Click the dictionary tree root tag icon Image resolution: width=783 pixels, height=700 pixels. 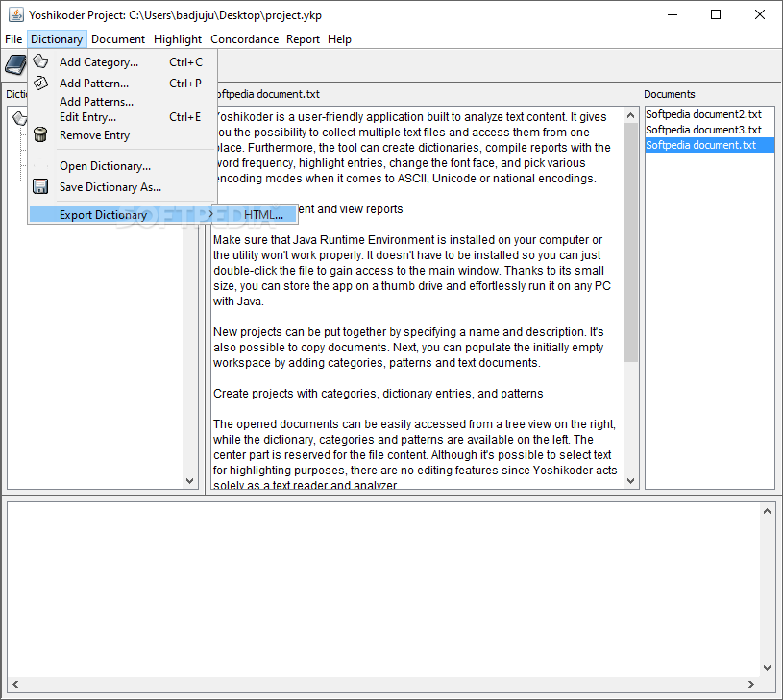[x=19, y=118]
